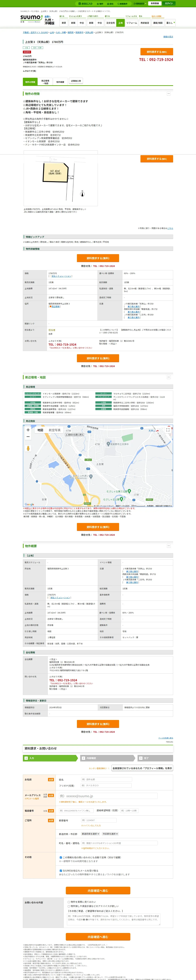The image size is (196, 980).
Task: Switch to 物件の特徴 section tab
Action: pyautogui.click(x=30, y=82)
